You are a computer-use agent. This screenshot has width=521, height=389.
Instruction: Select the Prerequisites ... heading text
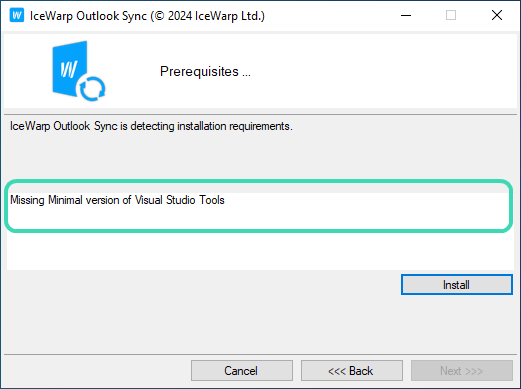pyautogui.click(x=205, y=71)
